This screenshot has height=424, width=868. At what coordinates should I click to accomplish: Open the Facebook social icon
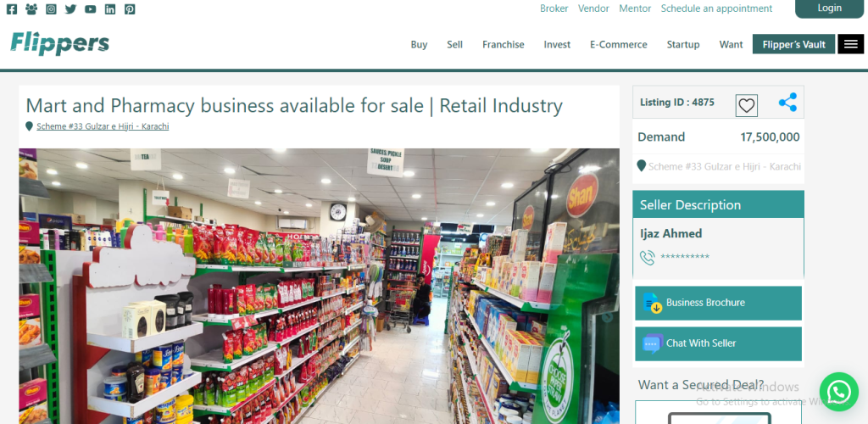(x=12, y=8)
